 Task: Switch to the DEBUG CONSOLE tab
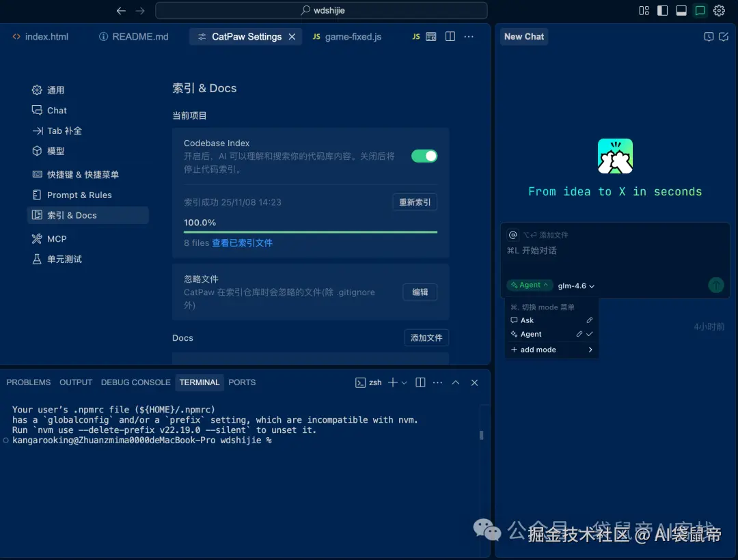click(135, 382)
